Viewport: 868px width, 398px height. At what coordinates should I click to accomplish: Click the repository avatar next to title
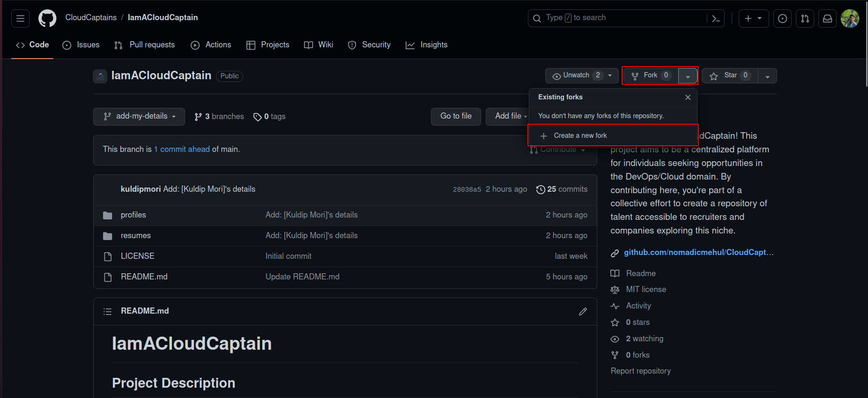point(100,76)
